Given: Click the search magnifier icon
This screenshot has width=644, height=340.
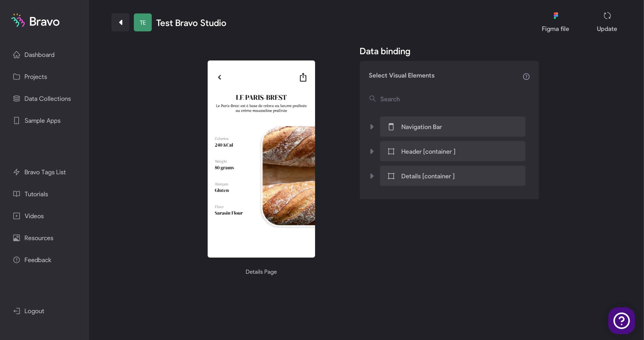Looking at the screenshot, I should 373,99.
